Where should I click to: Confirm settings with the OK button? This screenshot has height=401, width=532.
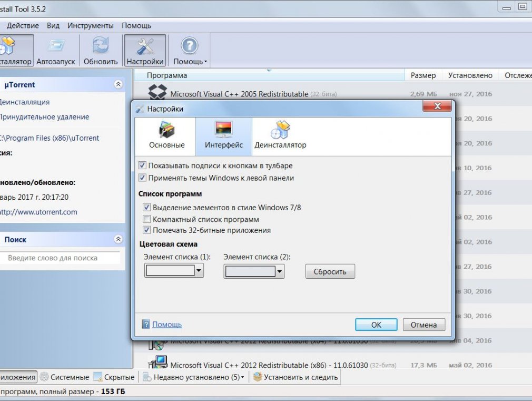click(376, 325)
